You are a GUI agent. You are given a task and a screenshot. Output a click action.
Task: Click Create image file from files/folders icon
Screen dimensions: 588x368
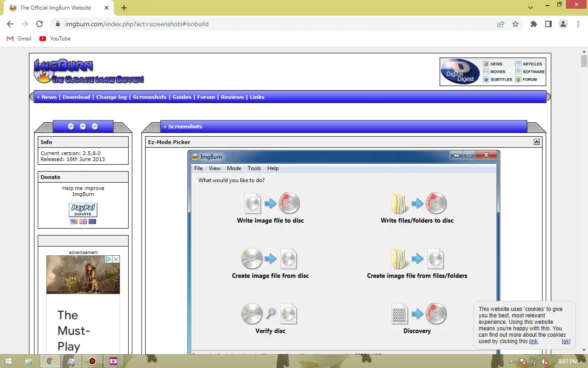click(417, 259)
